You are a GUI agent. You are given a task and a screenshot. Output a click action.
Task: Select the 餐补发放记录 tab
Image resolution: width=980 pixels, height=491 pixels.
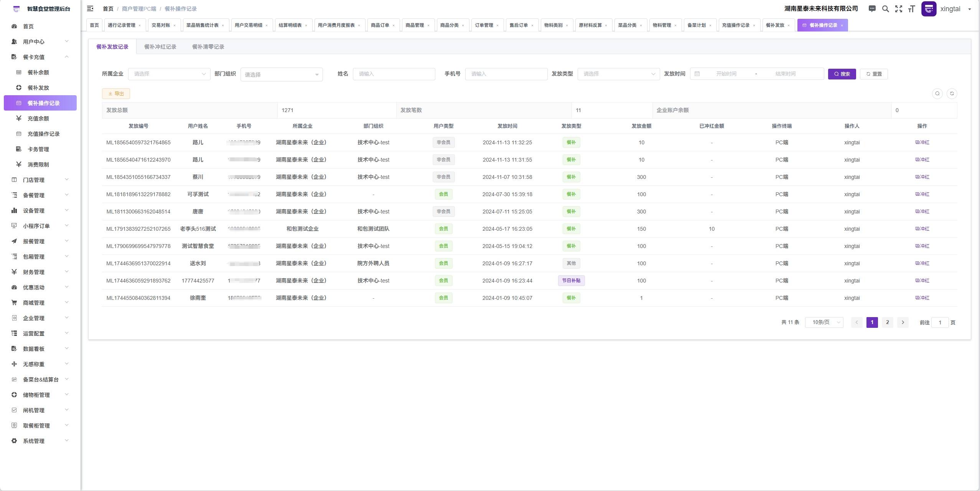pos(112,47)
